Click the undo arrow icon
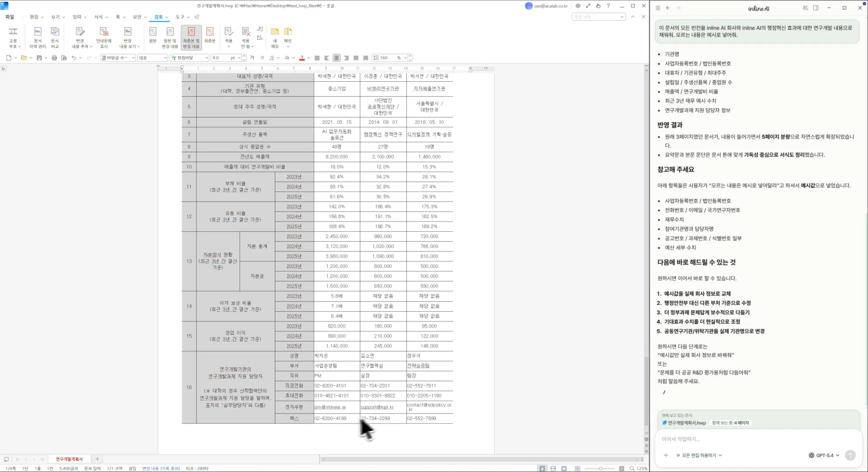868x472 pixels. pos(73,58)
